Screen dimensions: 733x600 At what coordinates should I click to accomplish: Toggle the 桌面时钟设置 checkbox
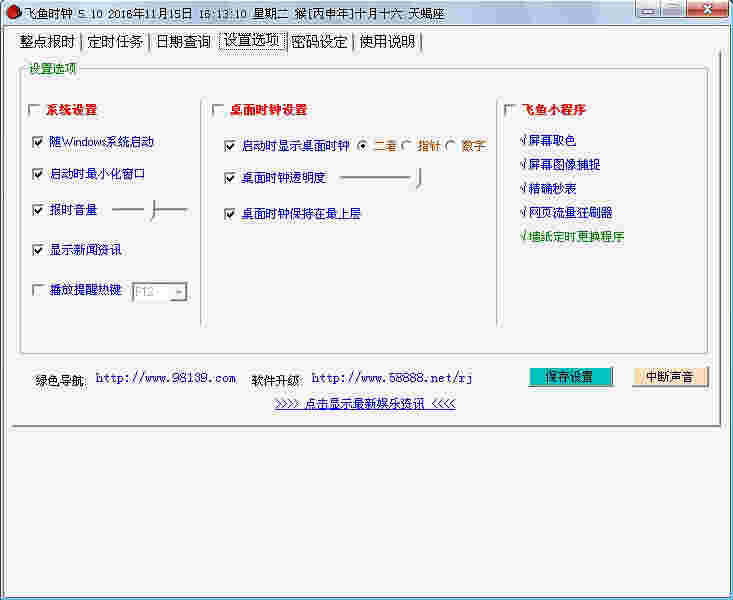point(217,110)
